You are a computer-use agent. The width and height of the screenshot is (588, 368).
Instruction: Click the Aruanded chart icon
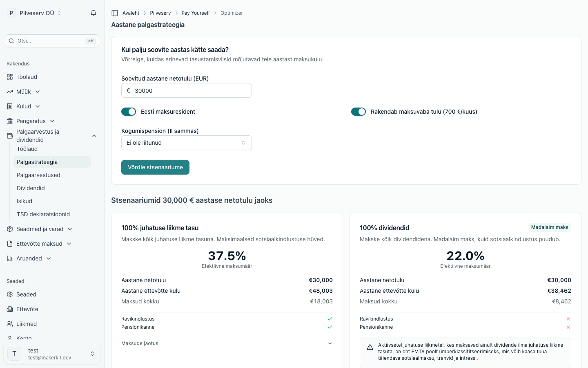10,258
